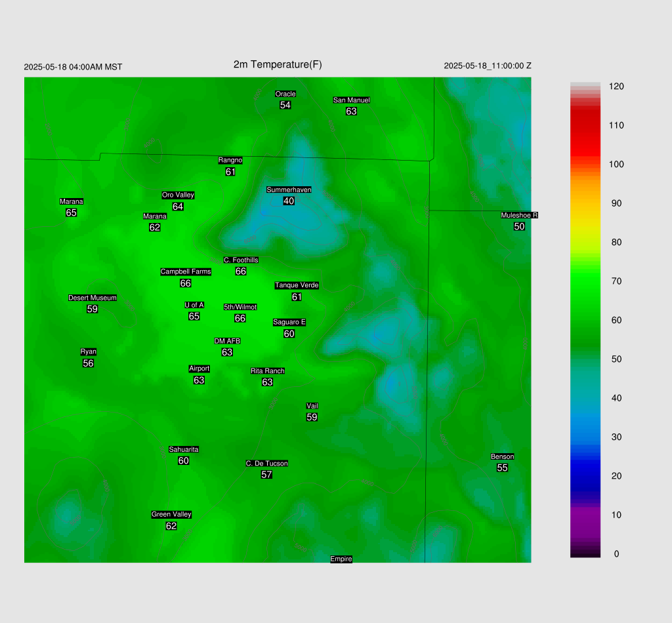Click the 66 reading under C. Foothills
672x623 pixels.
[x=241, y=271]
